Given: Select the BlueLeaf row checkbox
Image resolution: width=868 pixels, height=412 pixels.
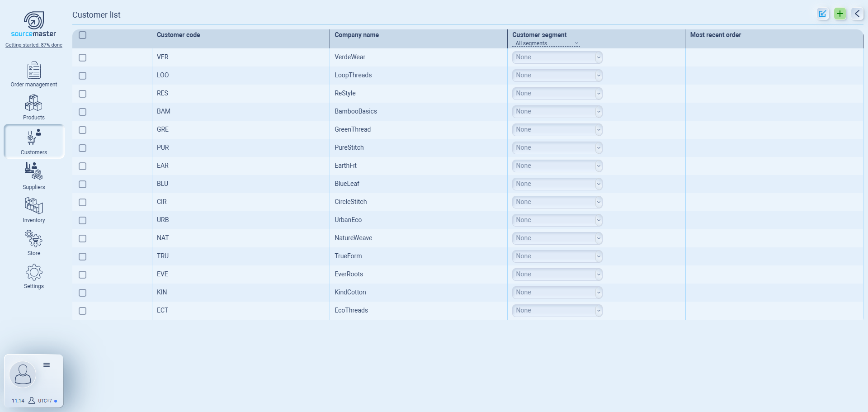Looking at the screenshot, I should tap(82, 184).
